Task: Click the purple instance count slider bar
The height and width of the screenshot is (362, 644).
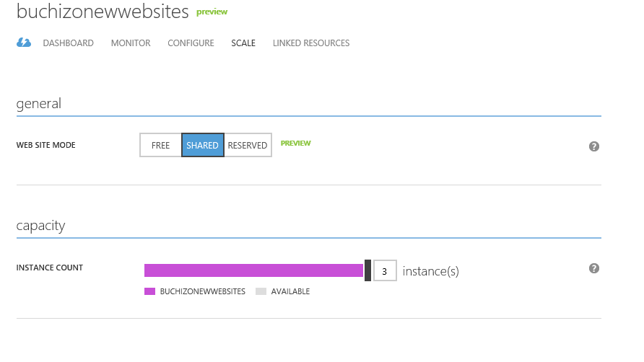Action: click(x=253, y=270)
